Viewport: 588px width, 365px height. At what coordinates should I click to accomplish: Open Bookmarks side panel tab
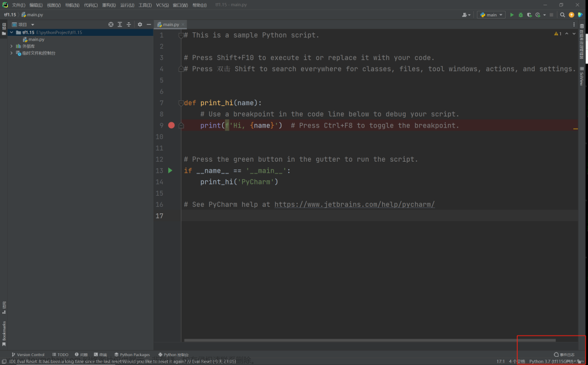(4, 333)
